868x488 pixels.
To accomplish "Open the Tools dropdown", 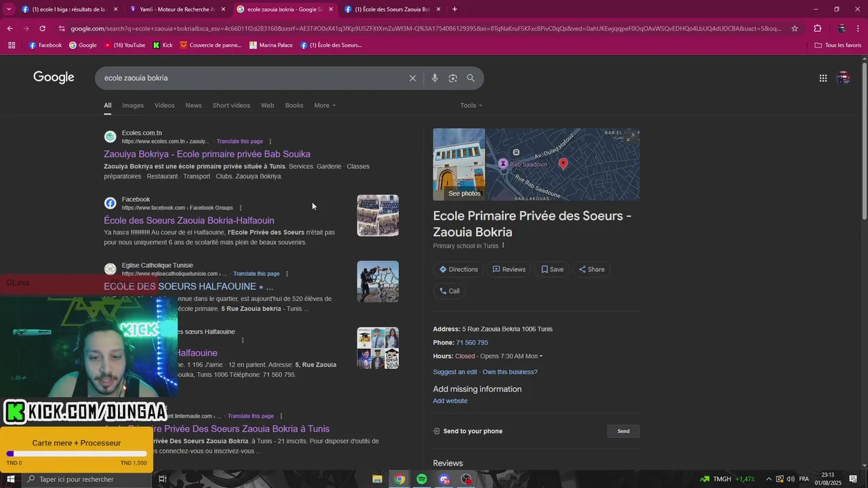I will click(x=471, y=105).
